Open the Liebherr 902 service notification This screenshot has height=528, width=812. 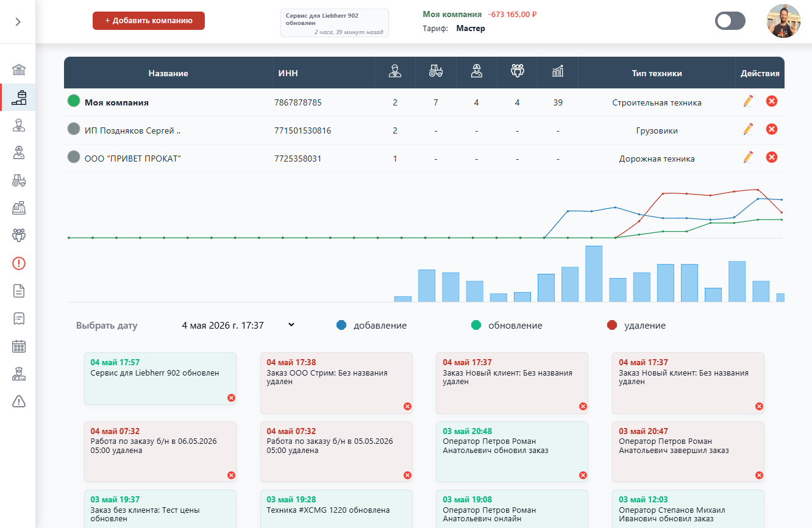pyautogui.click(x=335, y=23)
